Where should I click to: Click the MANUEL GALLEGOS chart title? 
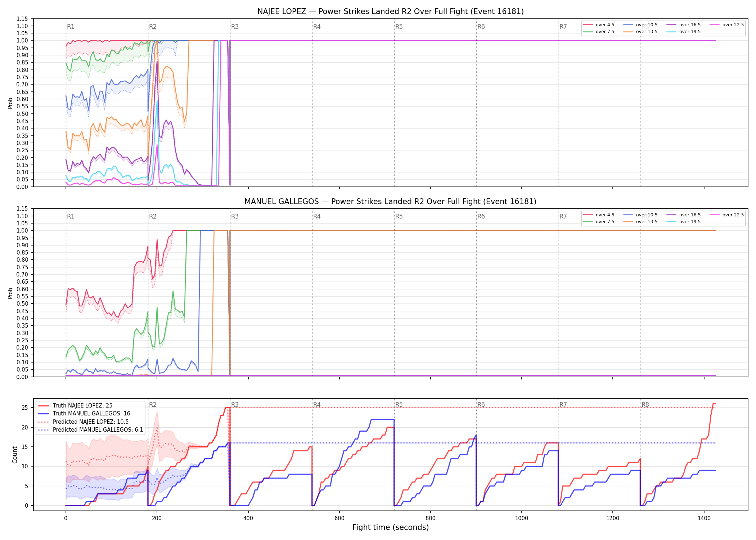point(390,202)
